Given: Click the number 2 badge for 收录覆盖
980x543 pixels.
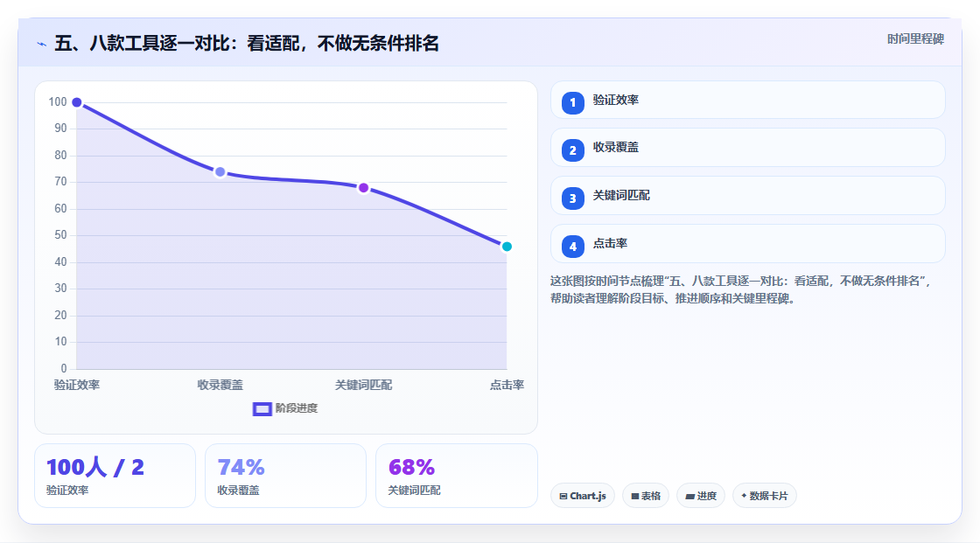Looking at the screenshot, I should click(572, 150).
